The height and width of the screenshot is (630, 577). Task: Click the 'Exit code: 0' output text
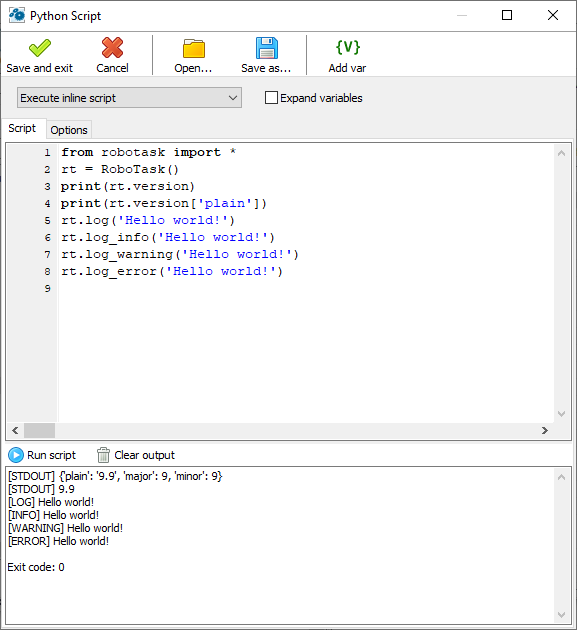coord(36,567)
